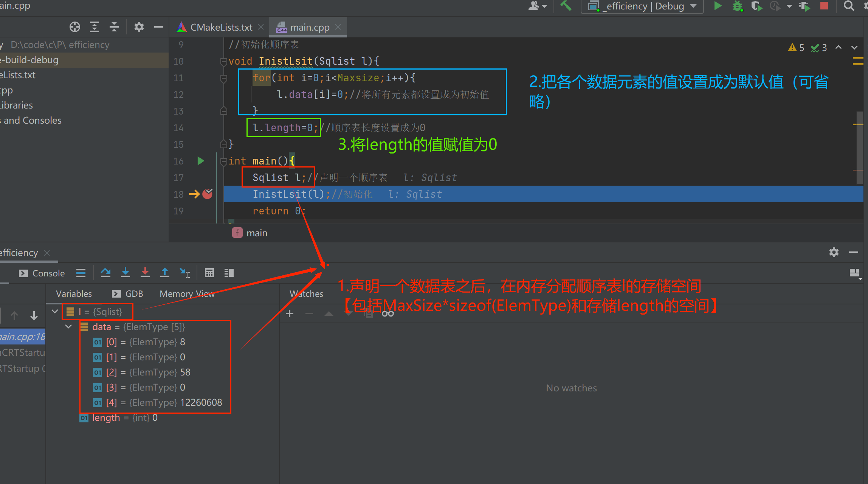Toggle the breakpoint on line 18
The image size is (868, 484).
click(x=208, y=194)
